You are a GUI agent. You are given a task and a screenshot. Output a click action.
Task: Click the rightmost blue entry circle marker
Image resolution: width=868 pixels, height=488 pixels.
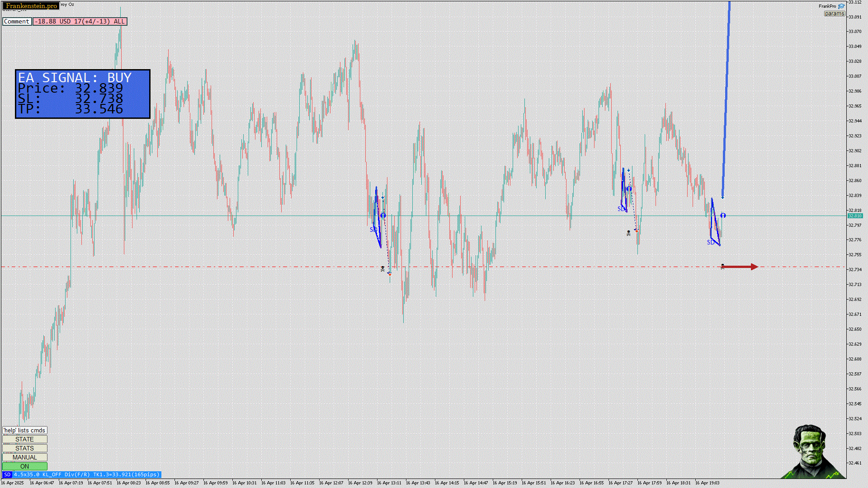[x=723, y=216]
